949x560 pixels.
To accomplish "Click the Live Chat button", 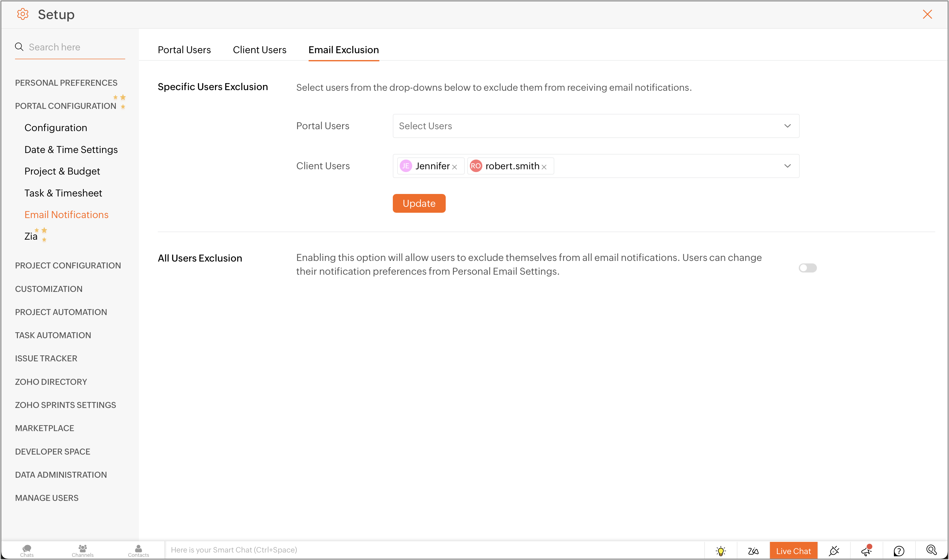I will 793,551.
